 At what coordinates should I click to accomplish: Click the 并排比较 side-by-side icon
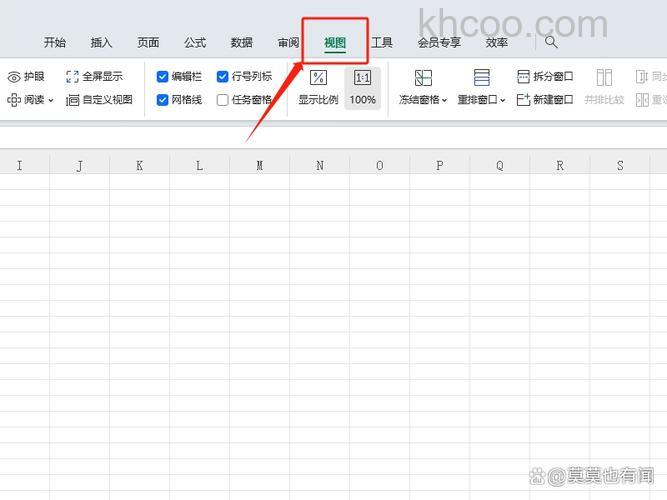point(604,78)
